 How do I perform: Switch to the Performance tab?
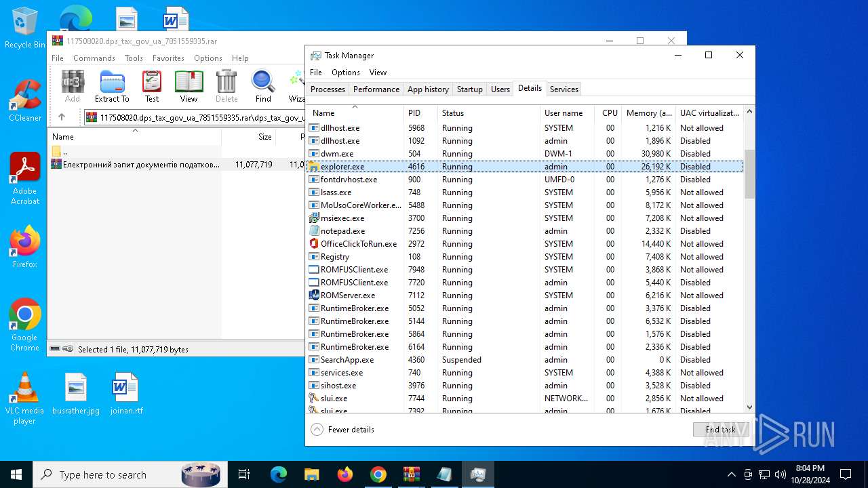(376, 89)
